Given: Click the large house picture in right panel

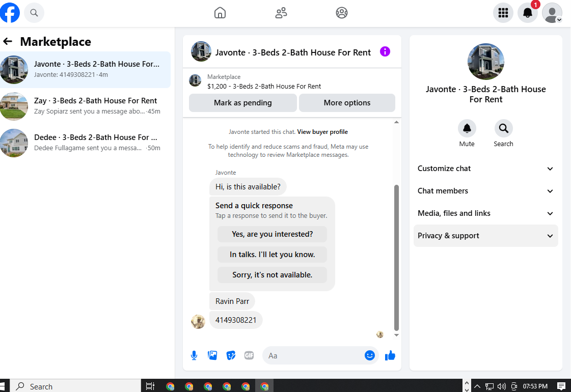Looking at the screenshot, I should (485, 62).
